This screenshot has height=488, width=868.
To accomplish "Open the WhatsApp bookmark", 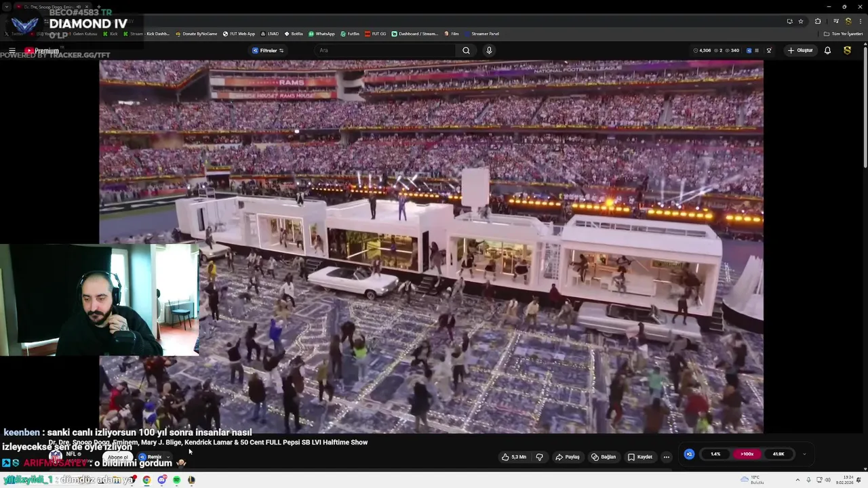I will click(x=321, y=33).
